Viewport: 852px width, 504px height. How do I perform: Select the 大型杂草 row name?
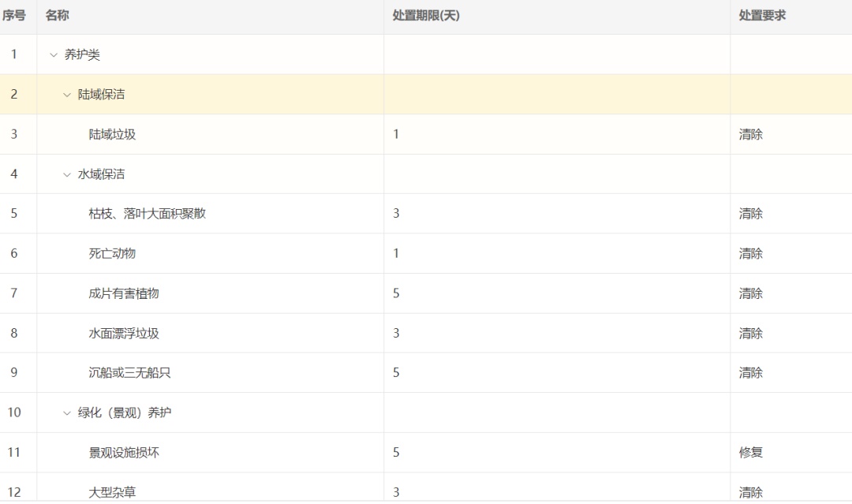pos(112,492)
